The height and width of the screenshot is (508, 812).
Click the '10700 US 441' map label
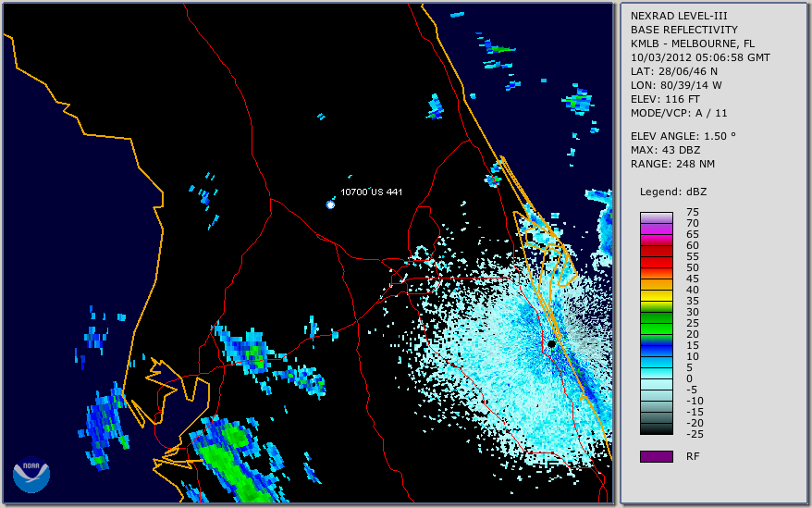pos(371,192)
